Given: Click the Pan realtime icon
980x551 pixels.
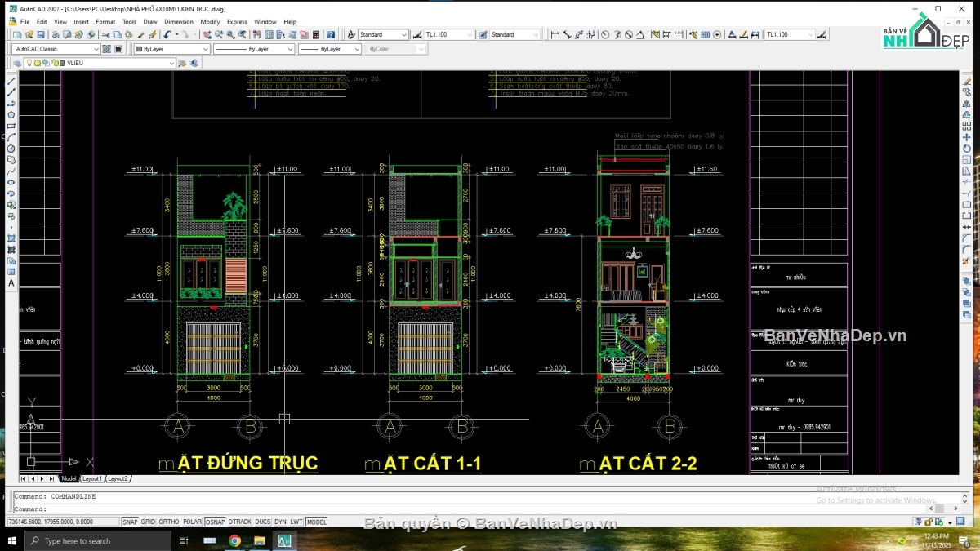Looking at the screenshot, I should coord(207,34).
